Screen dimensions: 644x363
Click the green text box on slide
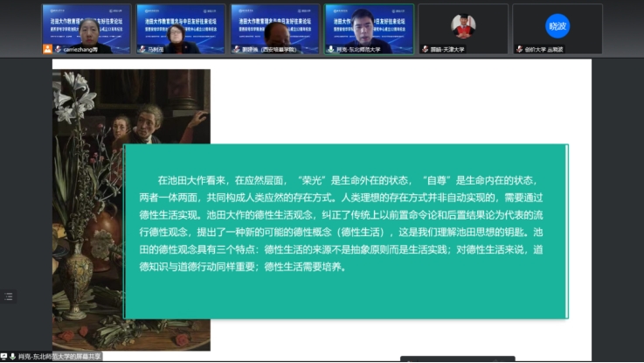(x=345, y=231)
